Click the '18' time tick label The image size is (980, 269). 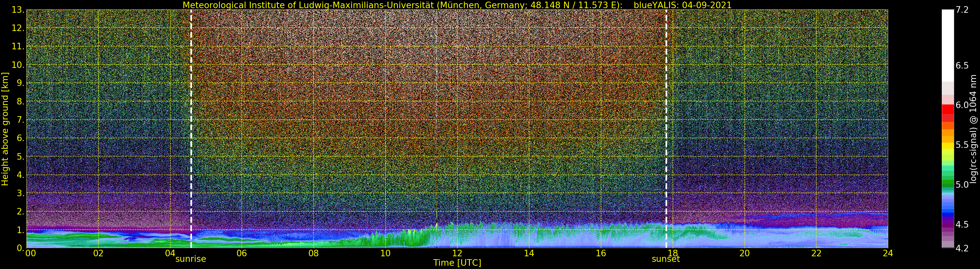tap(673, 253)
